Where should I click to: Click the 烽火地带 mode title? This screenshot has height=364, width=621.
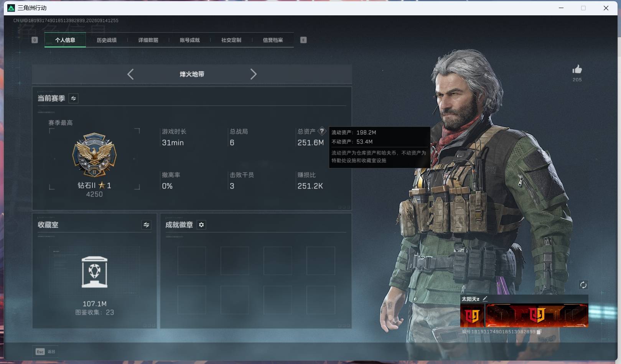(192, 74)
